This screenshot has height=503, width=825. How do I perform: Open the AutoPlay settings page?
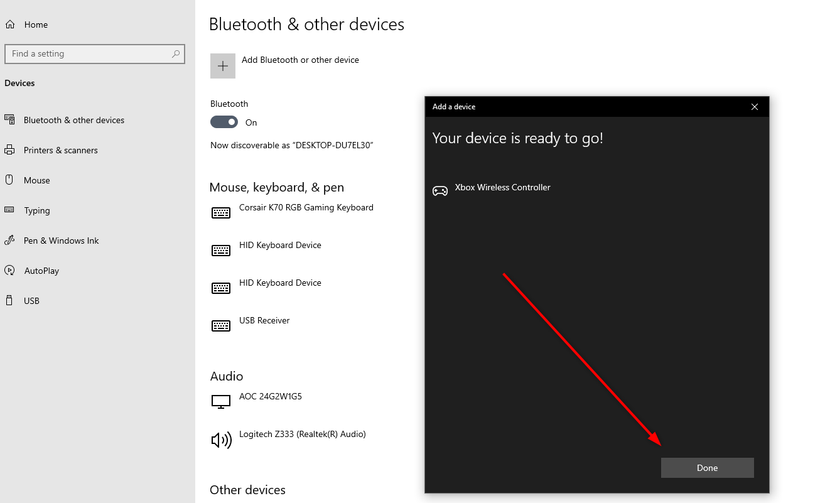point(41,270)
